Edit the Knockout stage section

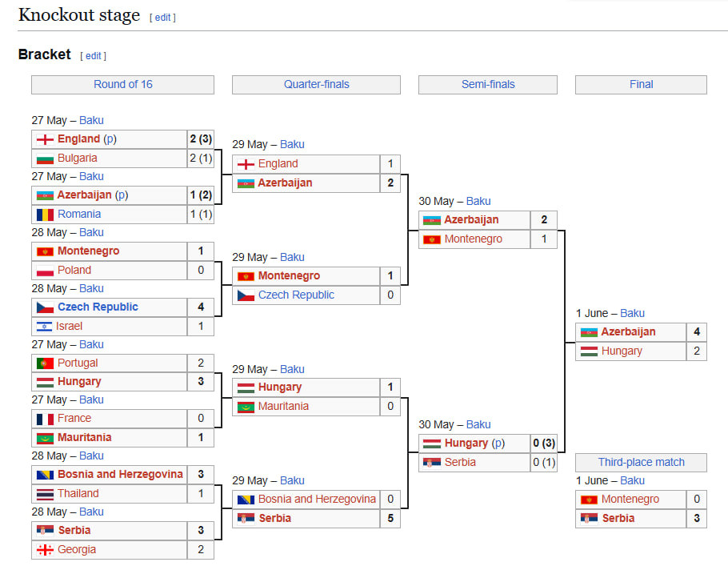[x=162, y=18]
